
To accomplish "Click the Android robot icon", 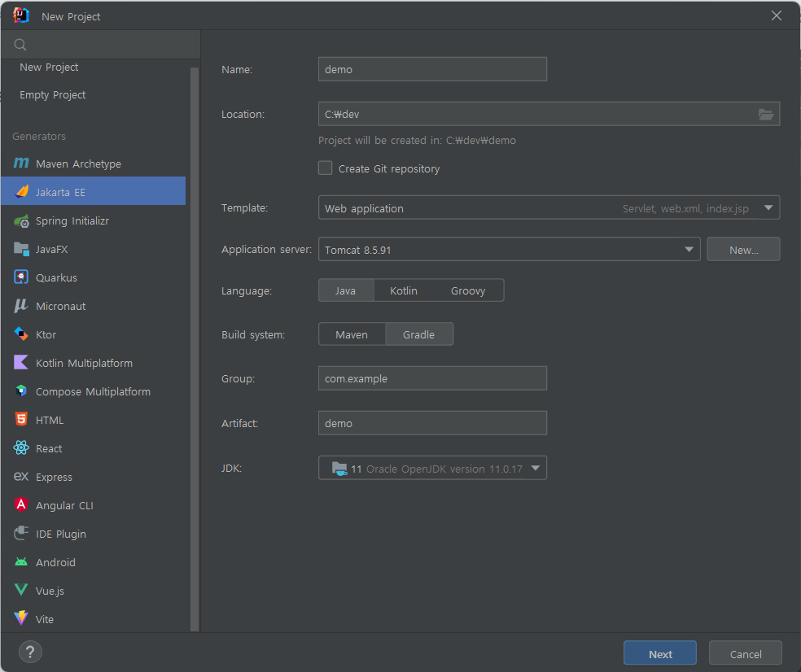I will click(x=21, y=562).
